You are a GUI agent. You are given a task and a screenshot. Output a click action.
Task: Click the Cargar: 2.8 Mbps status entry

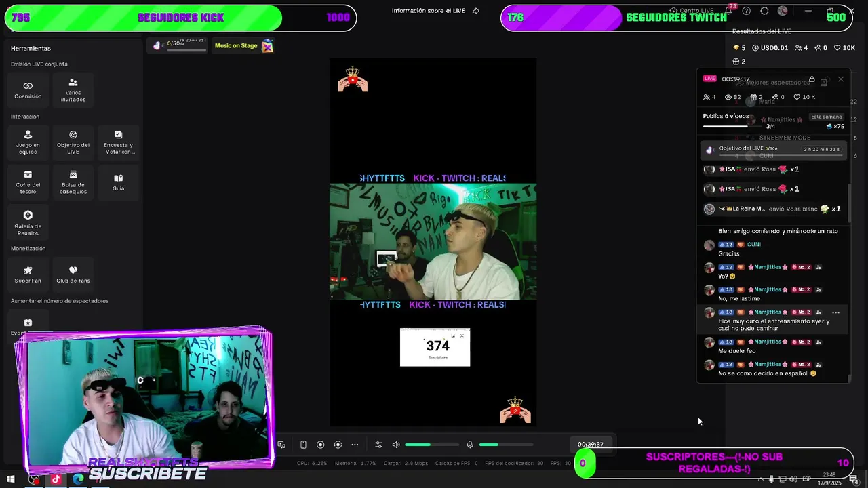406,464
